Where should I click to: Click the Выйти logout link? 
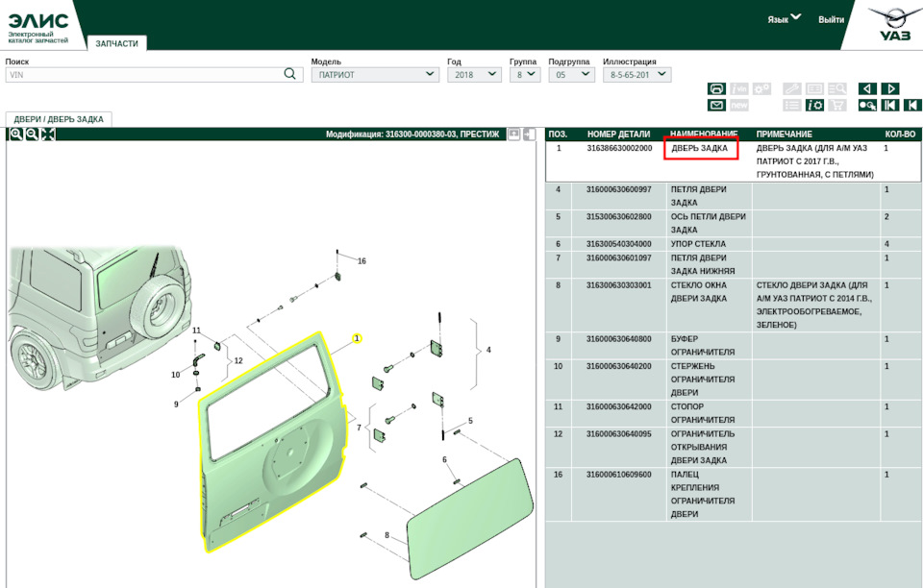[831, 19]
